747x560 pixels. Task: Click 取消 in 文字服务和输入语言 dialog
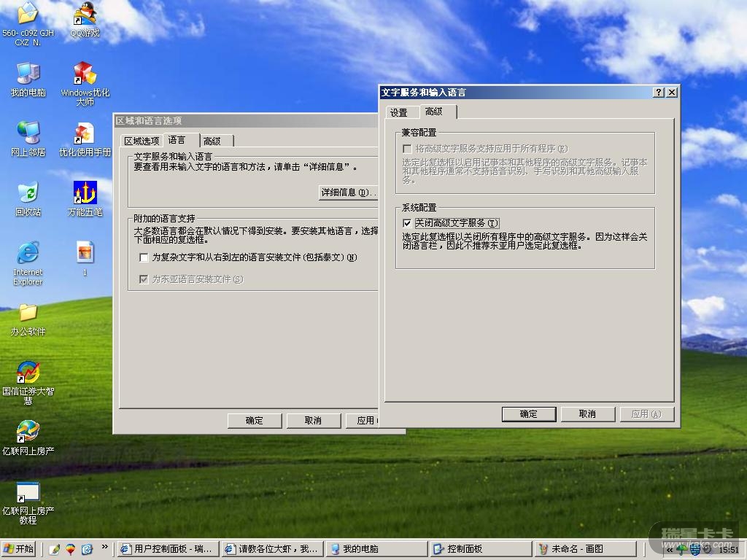coord(587,414)
